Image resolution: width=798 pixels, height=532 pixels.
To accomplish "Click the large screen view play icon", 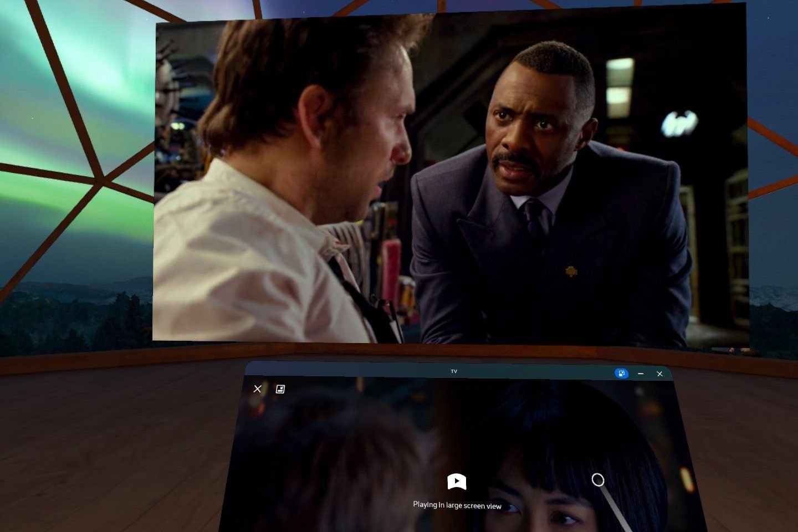I will tap(457, 482).
